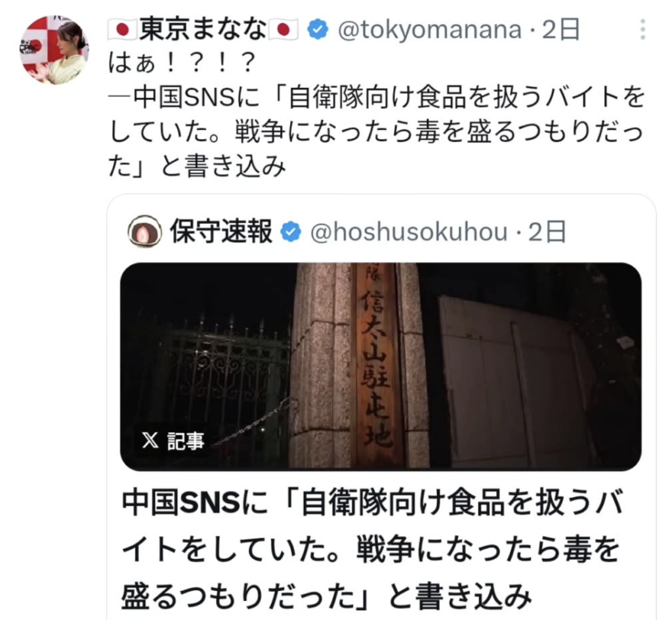Click the 2日 timestamp of quoted post
672x620 pixels.
547,232
